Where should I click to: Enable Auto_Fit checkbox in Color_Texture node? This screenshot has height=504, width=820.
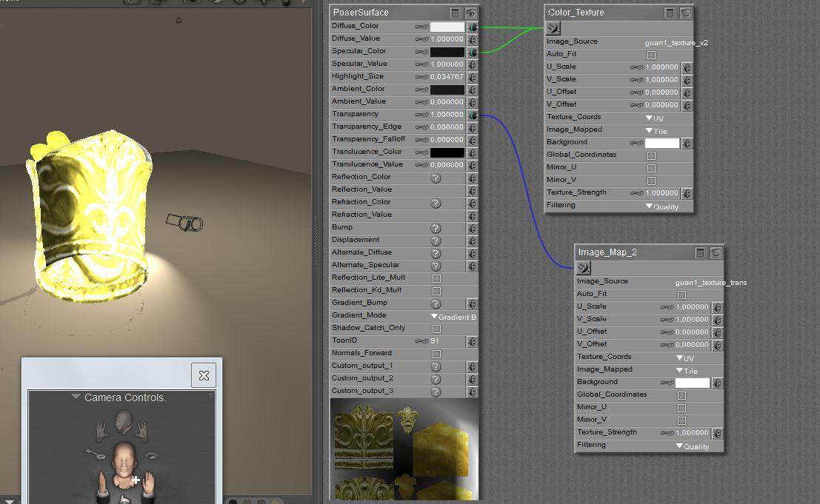[651, 55]
